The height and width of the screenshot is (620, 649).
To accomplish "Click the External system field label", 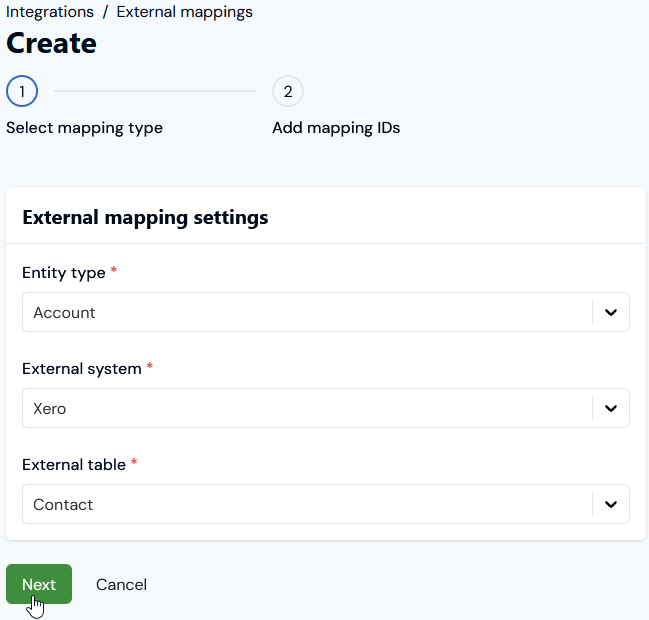I will pos(82,369).
